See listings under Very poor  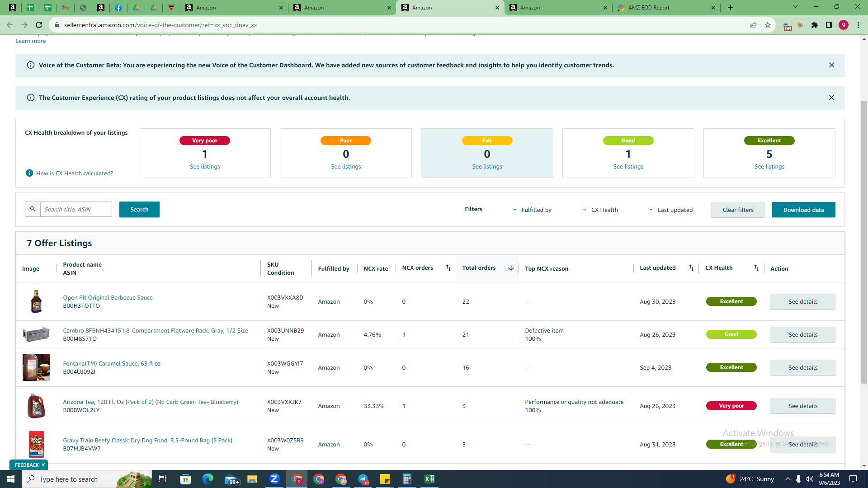(205, 167)
